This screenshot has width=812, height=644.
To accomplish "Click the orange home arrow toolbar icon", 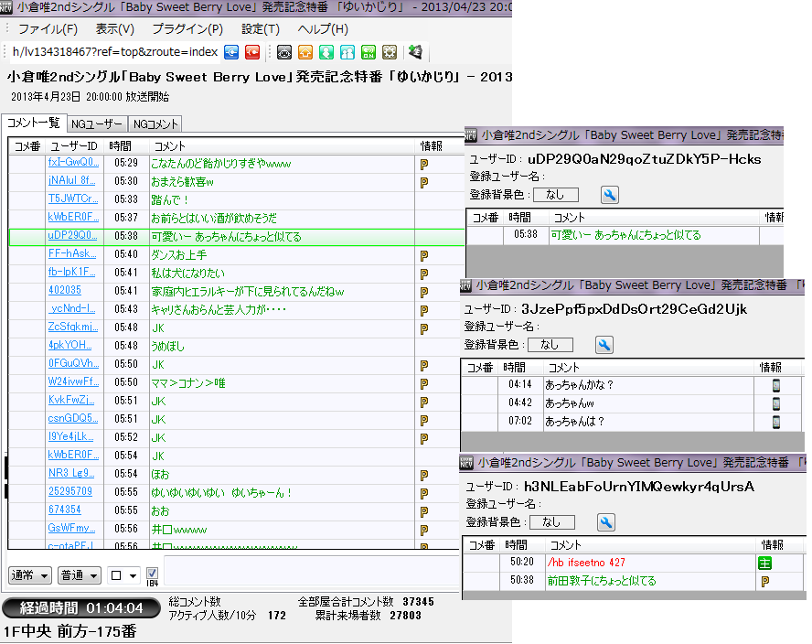I will (x=305, y=52).
